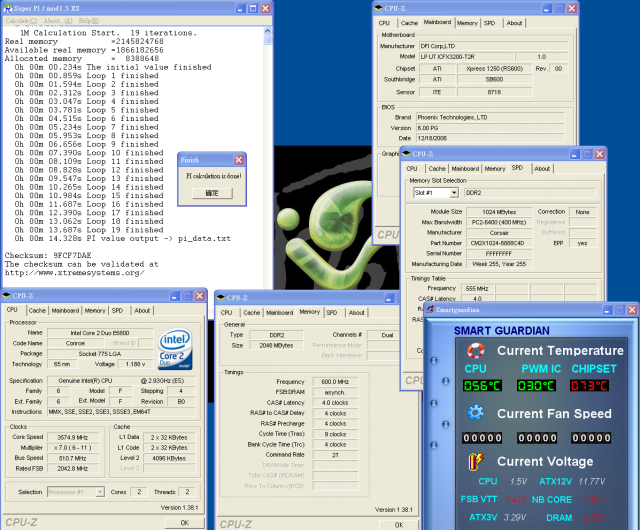
Task: Click the CPU temperature 056°C display
Action: click(482, 385)
